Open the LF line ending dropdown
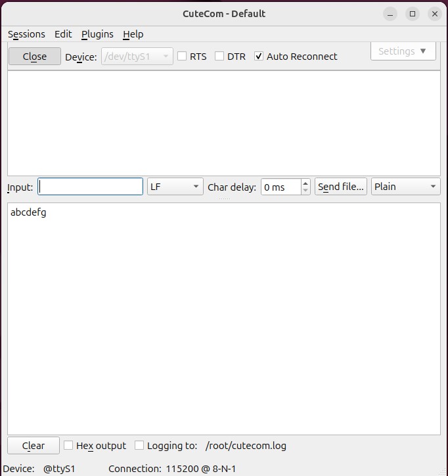Image resolution: width=448 pixels, height=476 pixels. coord(175,187)
